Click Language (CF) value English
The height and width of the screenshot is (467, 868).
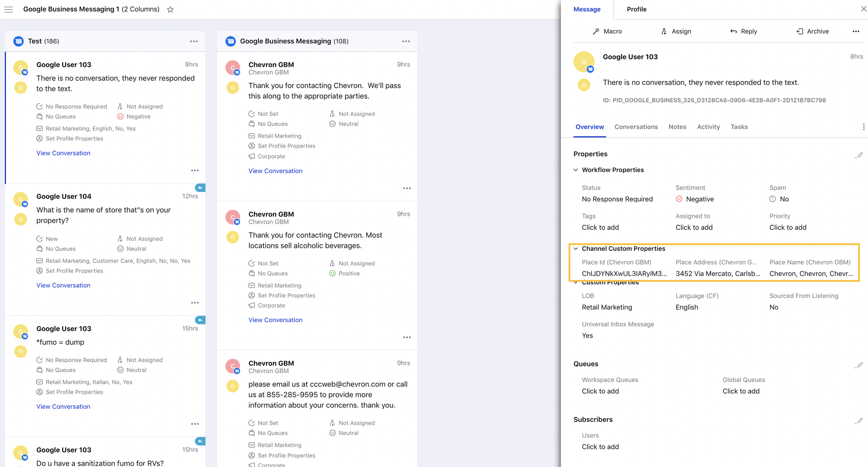tap(687, 307)
